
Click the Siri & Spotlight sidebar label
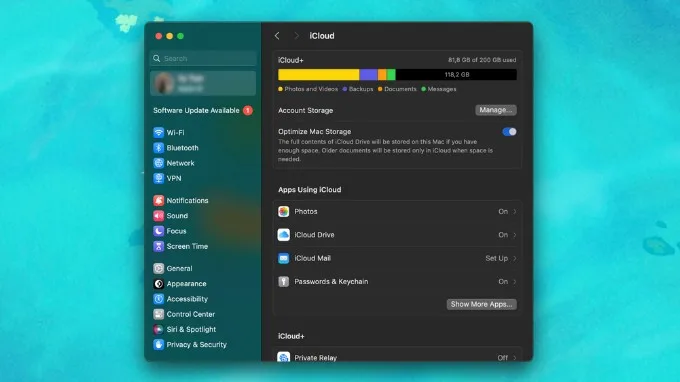coord(191,330)
